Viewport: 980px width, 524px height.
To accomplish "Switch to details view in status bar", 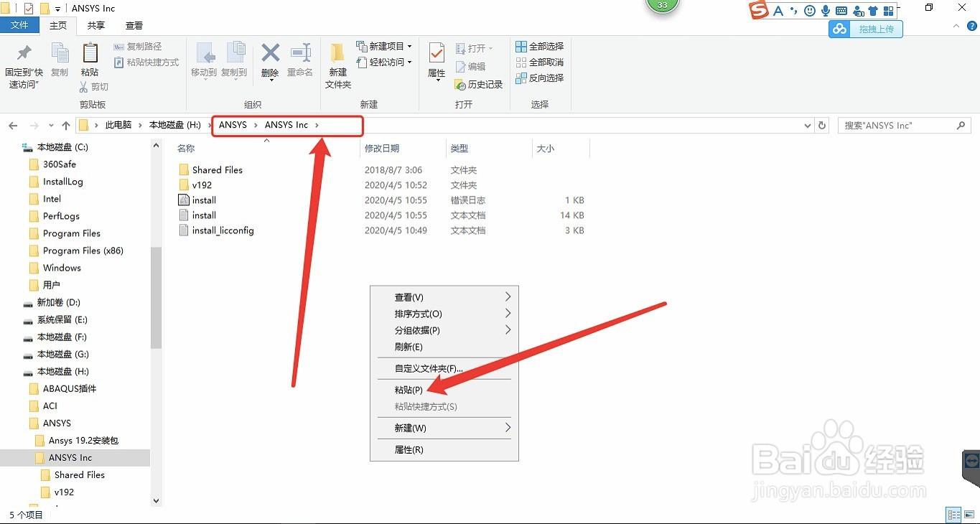I will (x=953, y=515).
